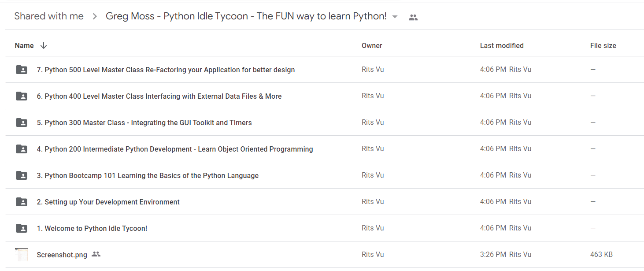Click the Owner column header
Screen dimensions: 644x271
(x=372, y=45)
